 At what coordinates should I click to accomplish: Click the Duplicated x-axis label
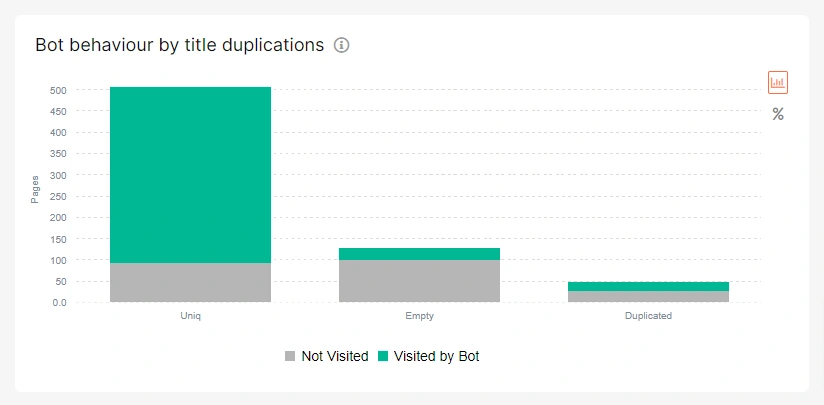(x=648, y=316)
